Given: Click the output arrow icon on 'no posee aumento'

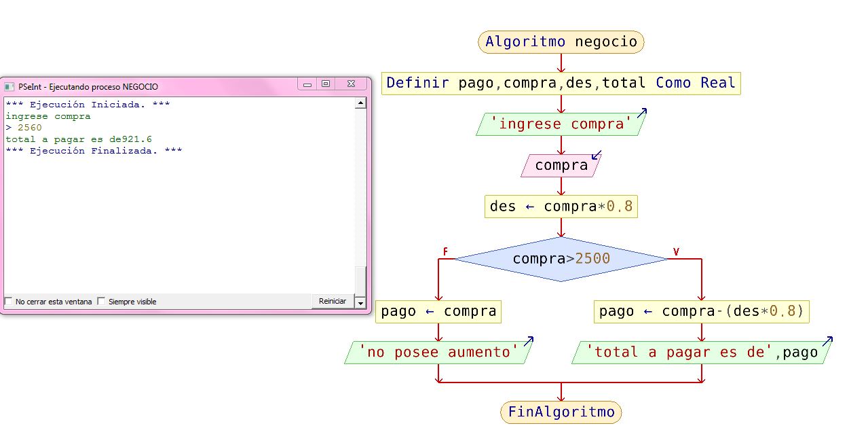Looking at the screenshot, I should tap(529, 342).
